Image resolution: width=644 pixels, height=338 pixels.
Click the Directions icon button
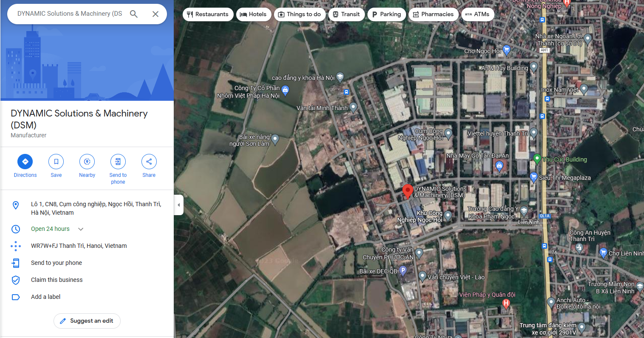pos(25,162)
